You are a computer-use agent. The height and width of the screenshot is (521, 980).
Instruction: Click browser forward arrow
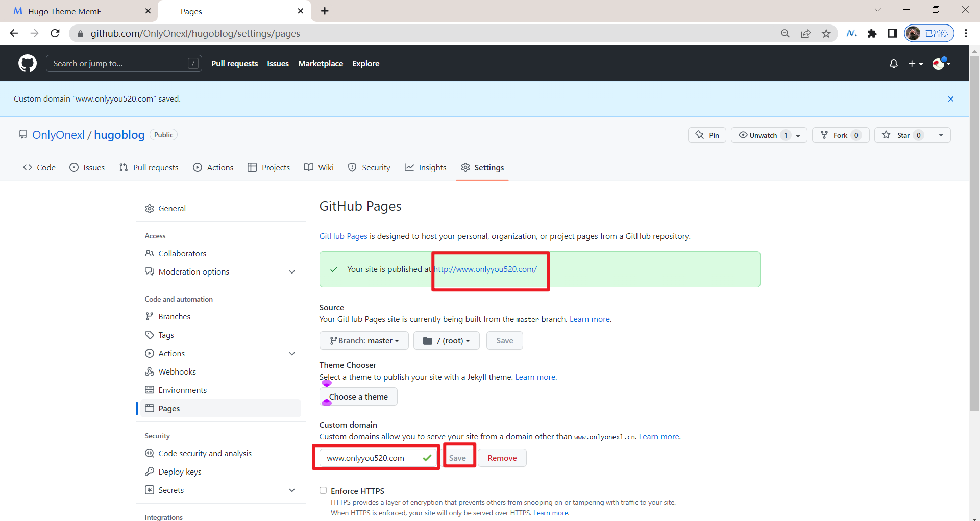point(35,33)
